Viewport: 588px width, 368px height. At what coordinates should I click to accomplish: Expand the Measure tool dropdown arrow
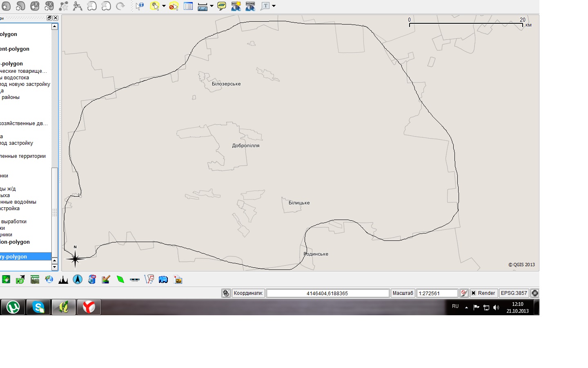(x=212, y=6)
